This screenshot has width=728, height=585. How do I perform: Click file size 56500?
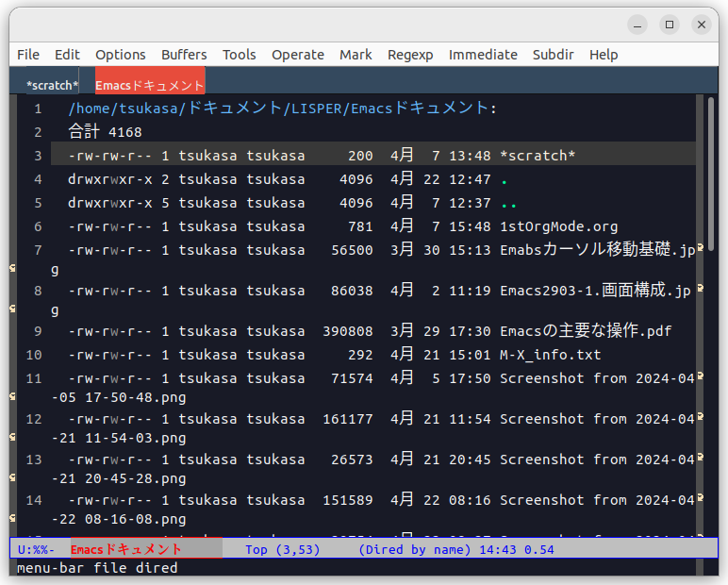tap(352, 250)
